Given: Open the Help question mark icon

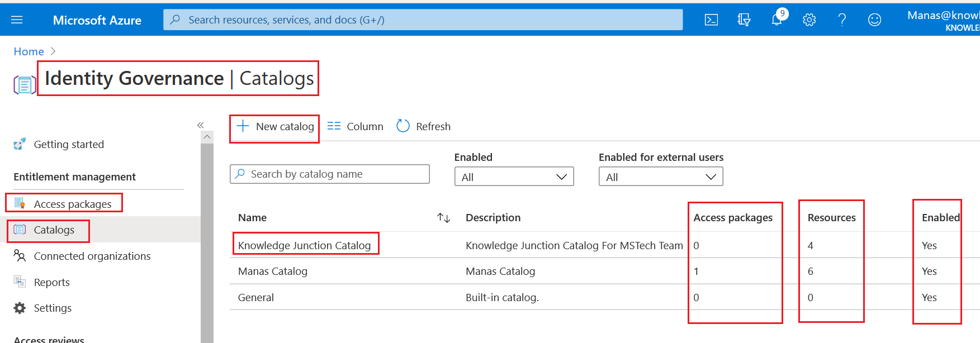Looking at the screenshot, I should point(842,20).
